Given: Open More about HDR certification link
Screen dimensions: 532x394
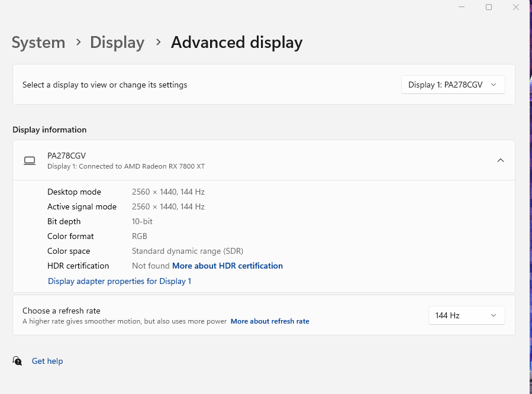Looking at the screenshot, I should (x=227, y=266).
